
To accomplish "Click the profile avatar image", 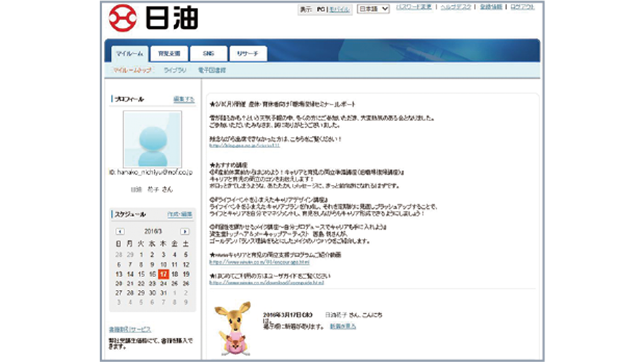I will [x=152, y=140].
